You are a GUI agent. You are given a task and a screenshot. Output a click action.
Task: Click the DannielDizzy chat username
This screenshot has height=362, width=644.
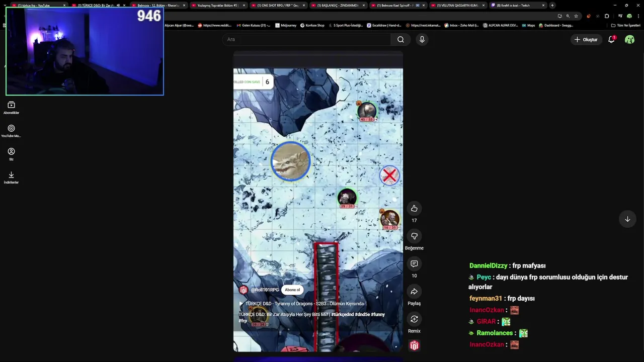coord(488,265)
